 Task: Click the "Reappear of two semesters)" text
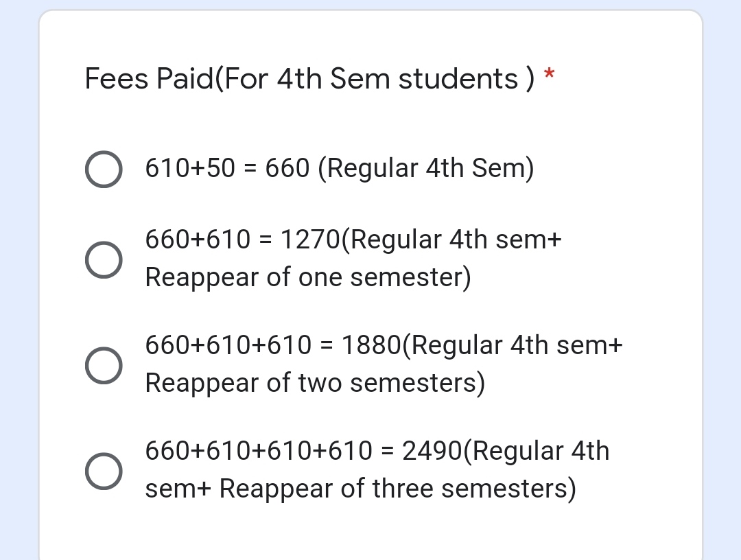click(315, 383)
